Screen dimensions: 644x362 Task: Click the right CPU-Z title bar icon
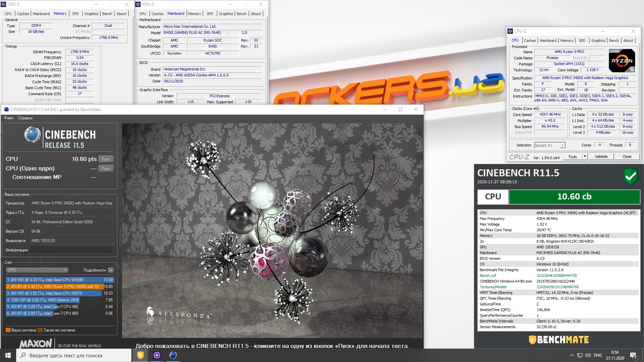[510, 31]
